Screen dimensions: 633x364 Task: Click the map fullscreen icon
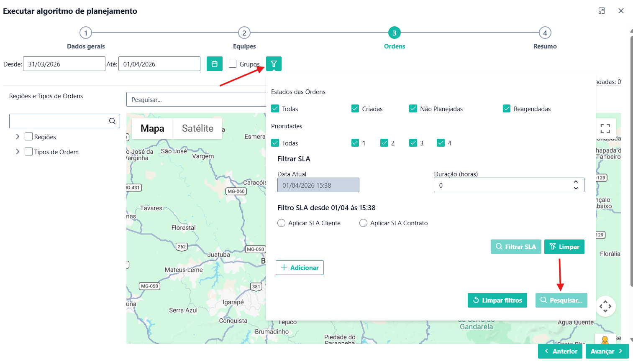605,128
